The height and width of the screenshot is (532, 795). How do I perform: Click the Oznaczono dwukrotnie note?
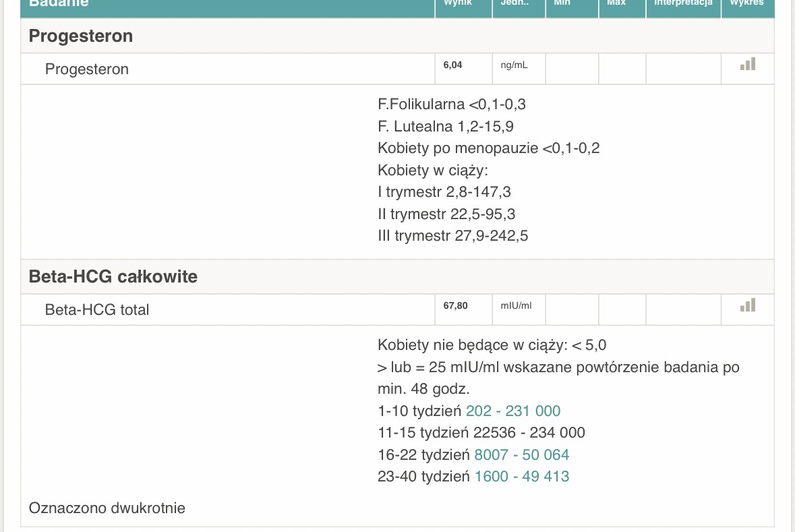point(107,508)
